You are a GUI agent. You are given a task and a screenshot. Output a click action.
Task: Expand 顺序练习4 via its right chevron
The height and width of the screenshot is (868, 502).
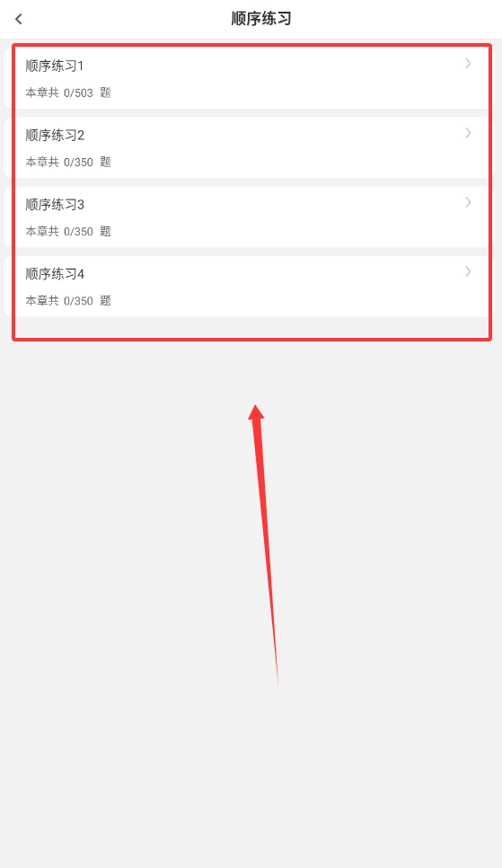(x=468, y=271)
